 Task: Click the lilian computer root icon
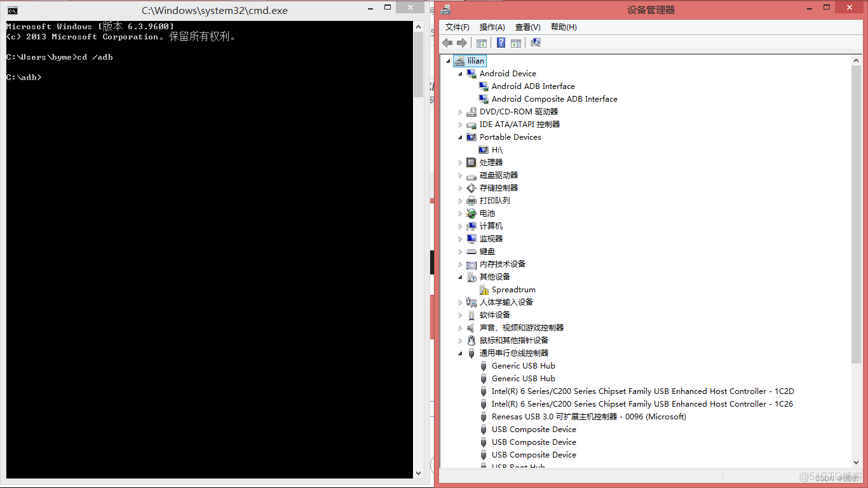tap(459, 61)
